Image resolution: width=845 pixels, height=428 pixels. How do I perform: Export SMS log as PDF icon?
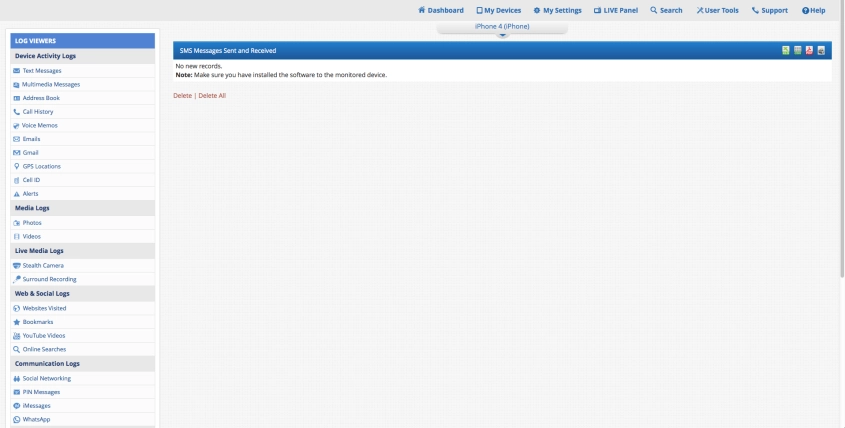[809, 50]
